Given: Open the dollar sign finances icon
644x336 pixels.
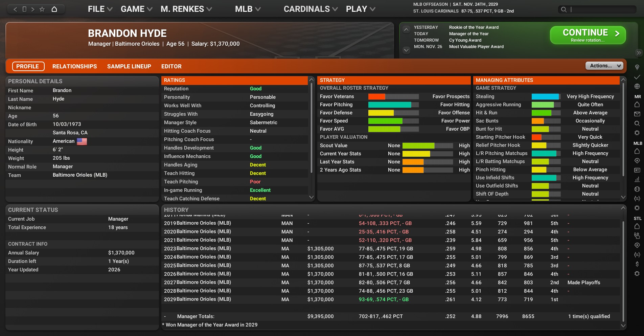Looking at the screenshot, I should pos(637,264).
